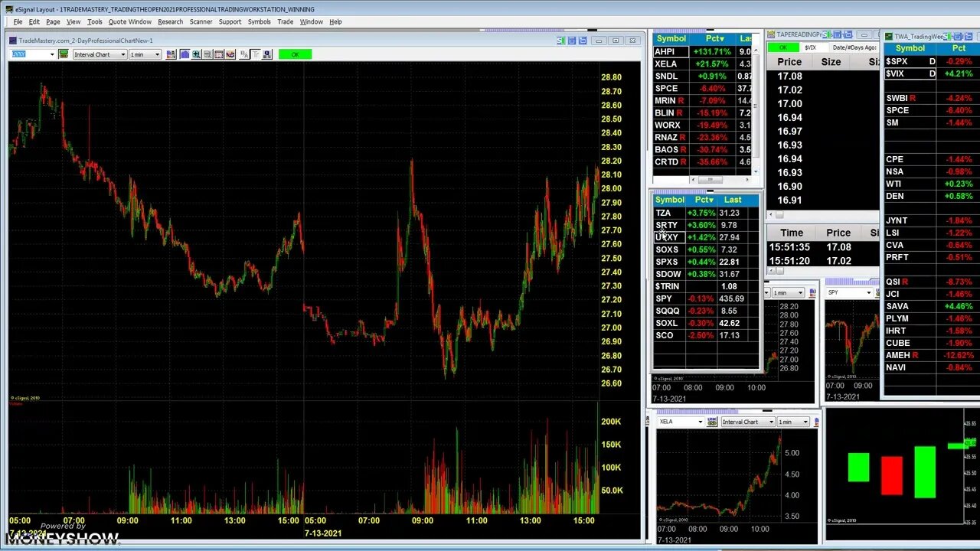Select the $VIX row in TWA watchlist
980x551 pixels.
(x=932, y=73)
